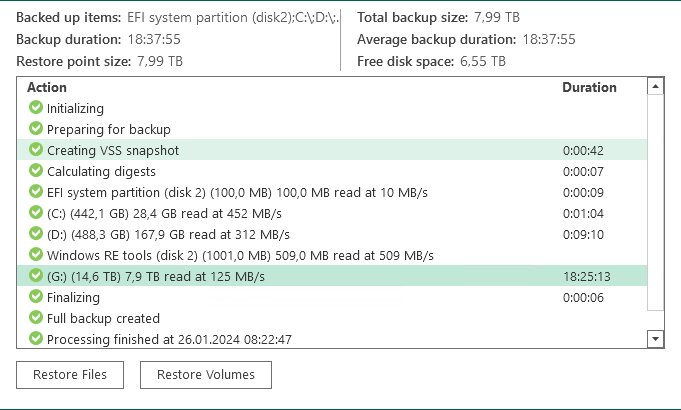Click the success icon for the (G:) drive row
This screenshot has width=681, height=410.
[x=36, y=276]
